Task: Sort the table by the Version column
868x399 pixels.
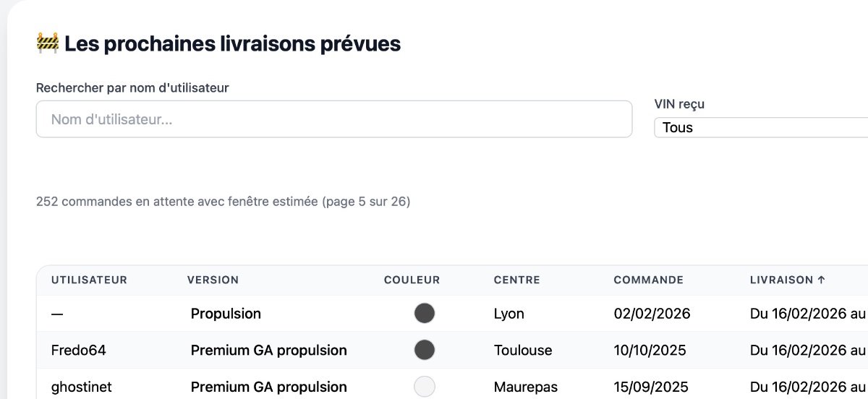Action: pyautogui.click(x=213, y=280)
